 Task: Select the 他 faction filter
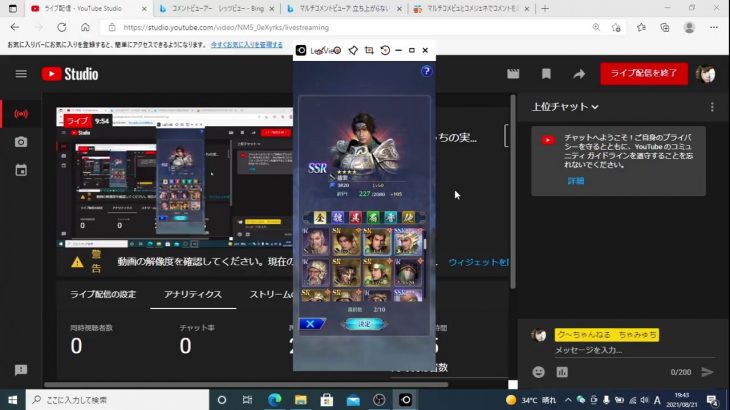[x=408, y=217]
